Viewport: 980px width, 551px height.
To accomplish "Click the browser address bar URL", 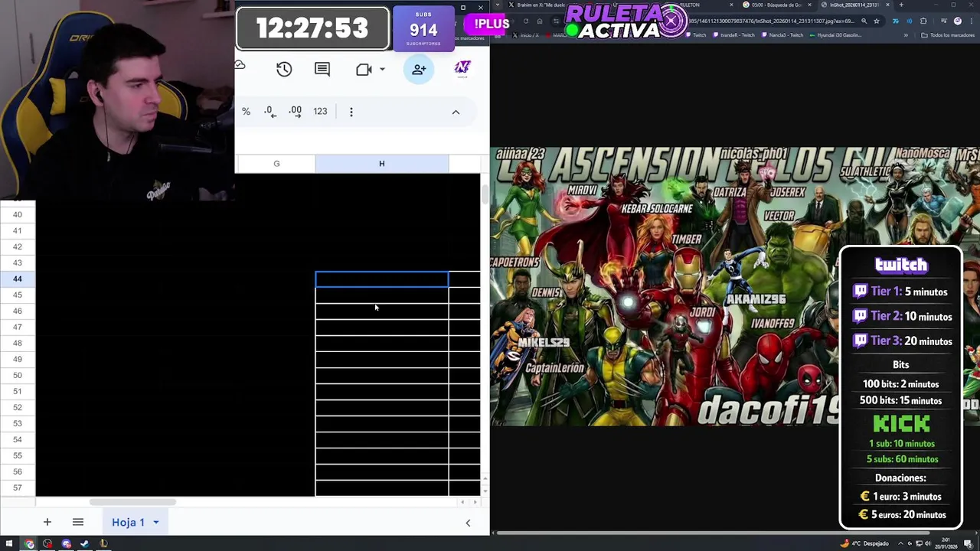I will 773,21.
